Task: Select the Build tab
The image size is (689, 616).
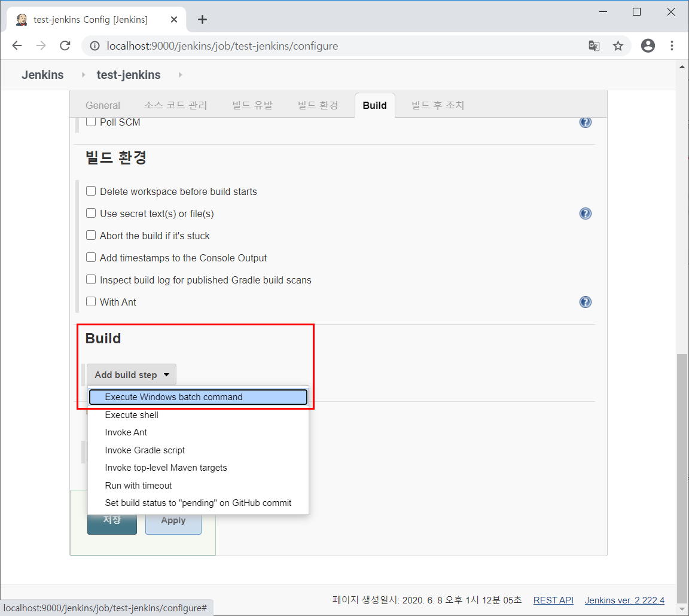Action: (x=375, y=105)
